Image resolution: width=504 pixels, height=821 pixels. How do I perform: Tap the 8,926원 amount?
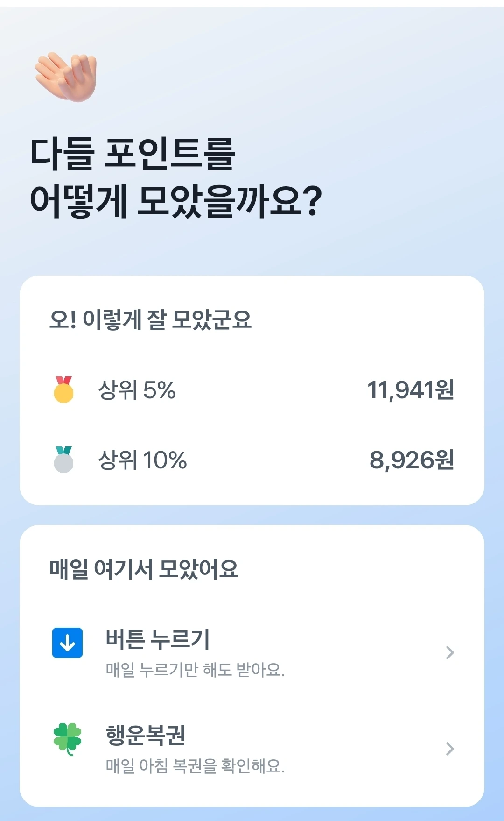[412, 460]
